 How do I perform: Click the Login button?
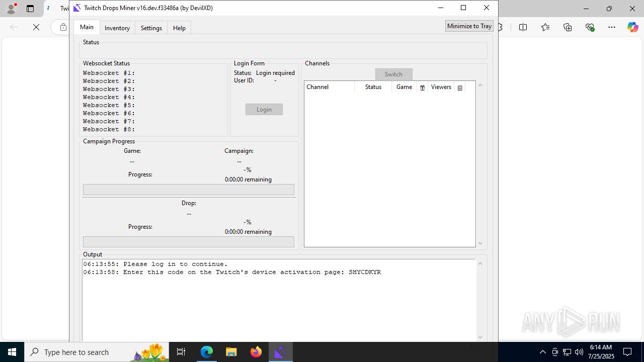tap(264, 110)
